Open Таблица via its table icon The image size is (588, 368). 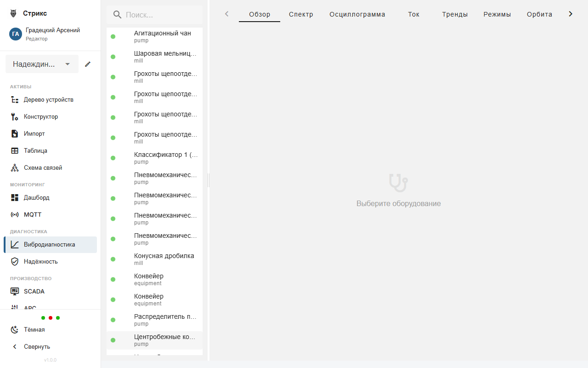pos(15,151)
